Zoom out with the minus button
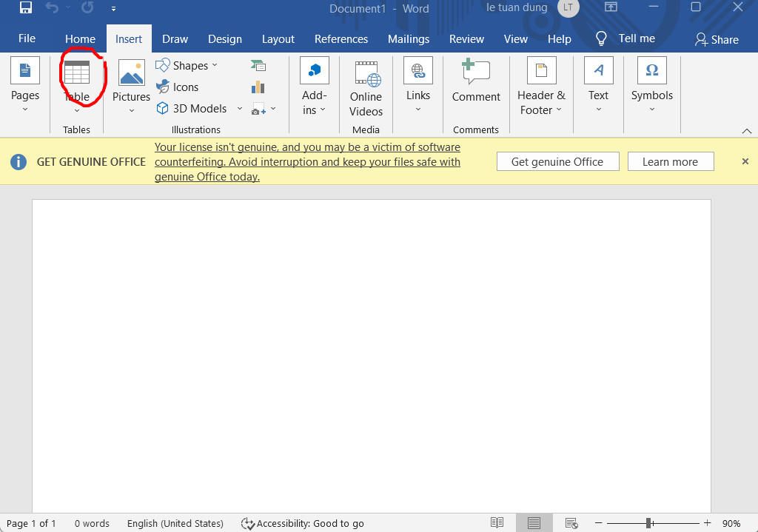 click(598, 523)
